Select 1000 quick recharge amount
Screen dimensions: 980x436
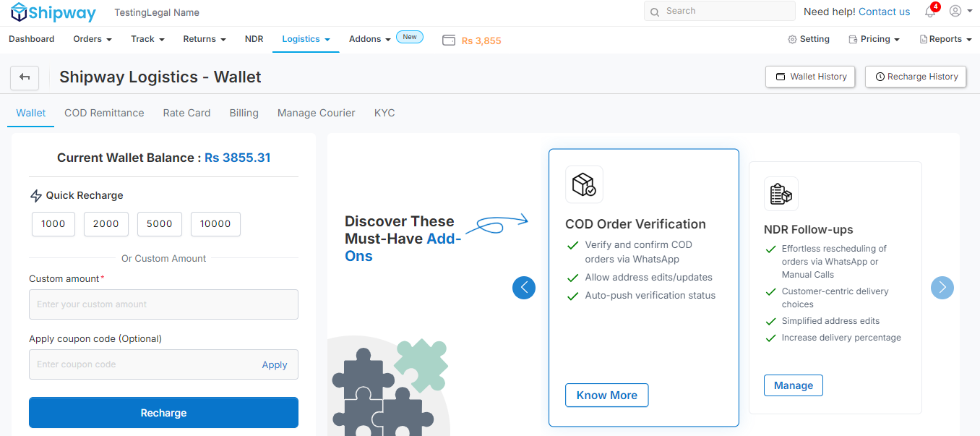[53, 224]
